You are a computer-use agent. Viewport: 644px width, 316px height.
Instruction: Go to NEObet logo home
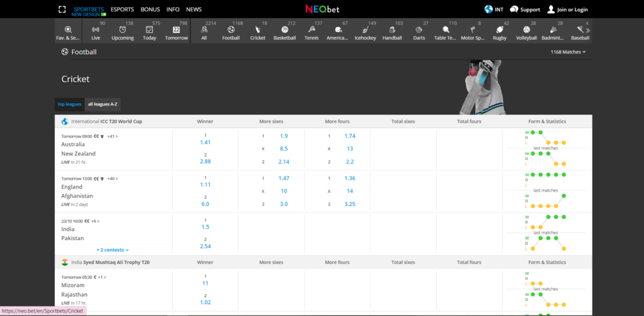(x=322, y=9)
